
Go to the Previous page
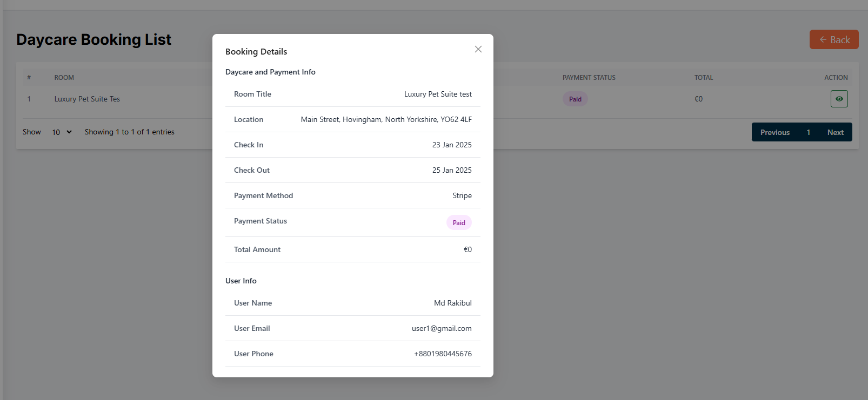774,132
